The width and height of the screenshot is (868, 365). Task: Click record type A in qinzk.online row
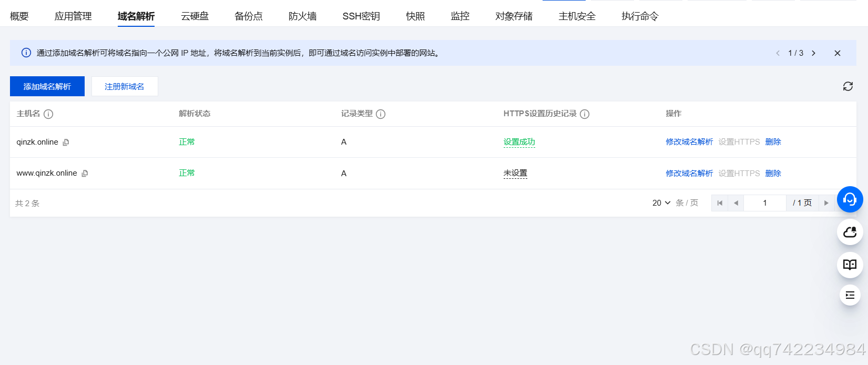pos(344,142)
